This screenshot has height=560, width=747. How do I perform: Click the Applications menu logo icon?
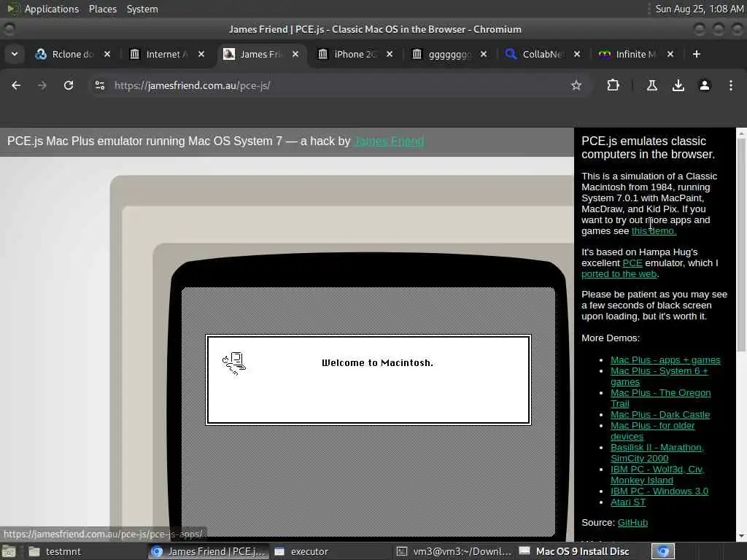click(12, 9)
